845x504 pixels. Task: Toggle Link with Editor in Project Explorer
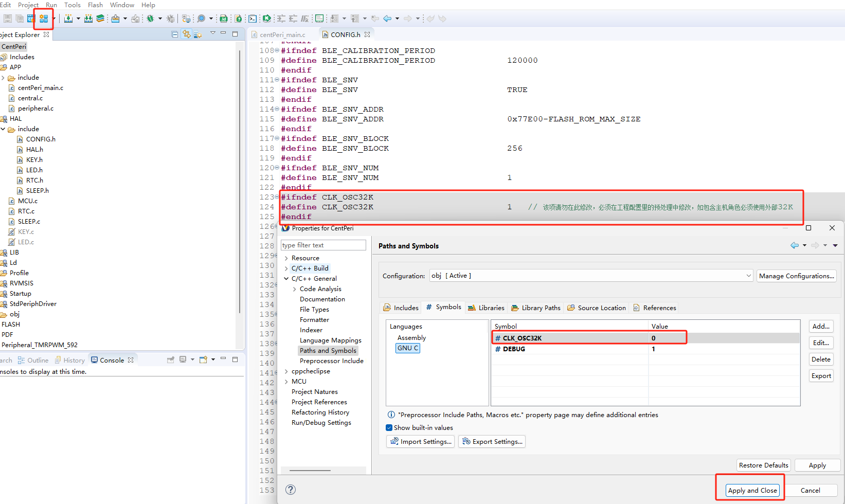186,34
